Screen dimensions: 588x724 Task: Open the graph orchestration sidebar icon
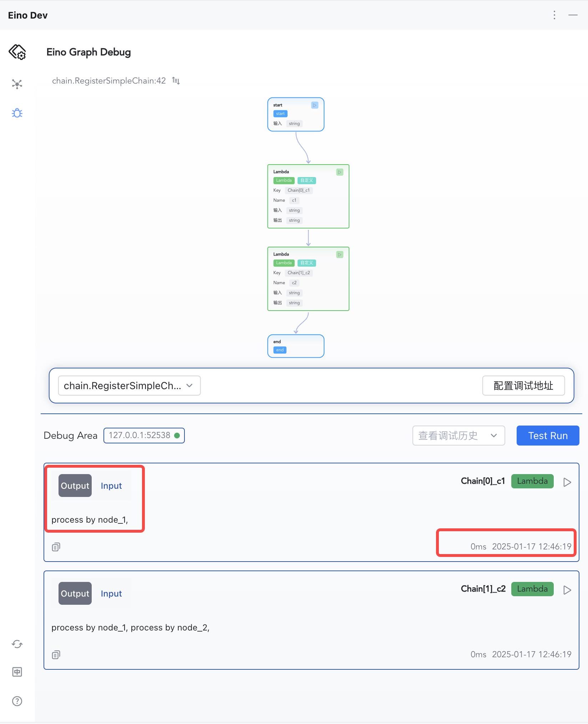17,84
